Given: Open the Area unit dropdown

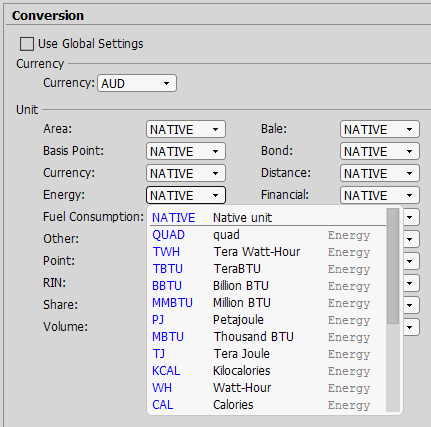Looking at the screenshot, I should [186, 129].
